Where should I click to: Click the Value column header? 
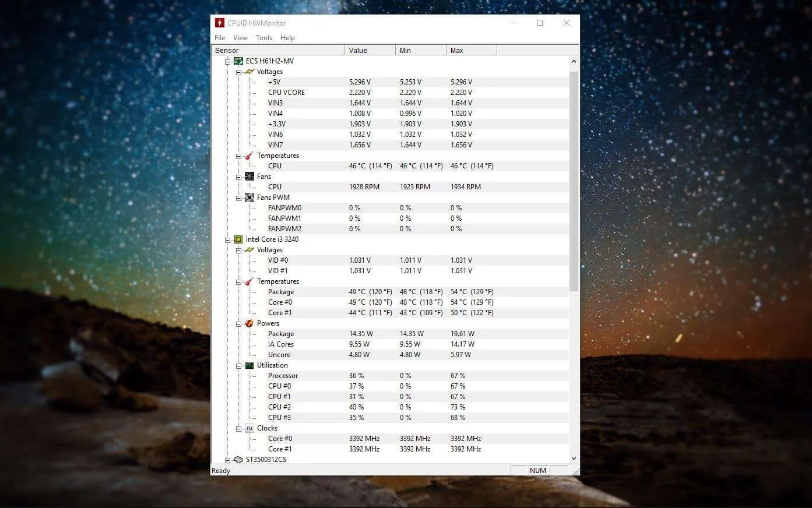click(370, 51)
